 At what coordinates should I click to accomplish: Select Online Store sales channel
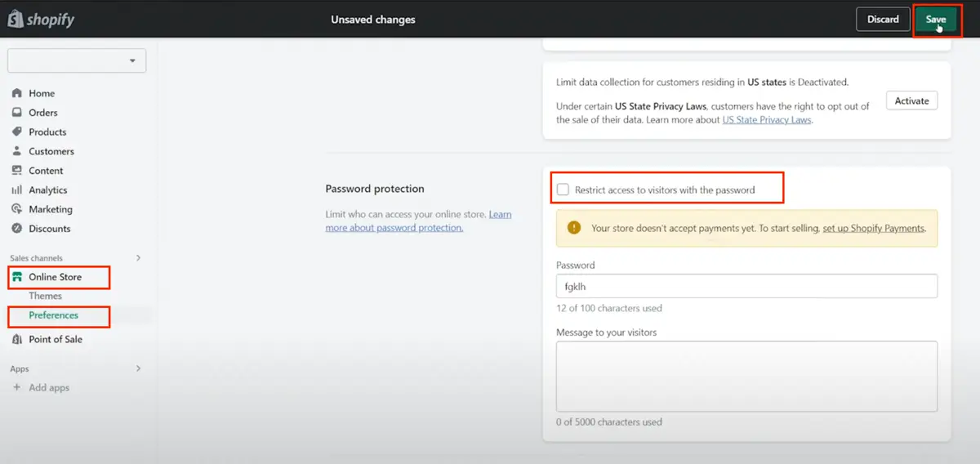coord(56,277)
